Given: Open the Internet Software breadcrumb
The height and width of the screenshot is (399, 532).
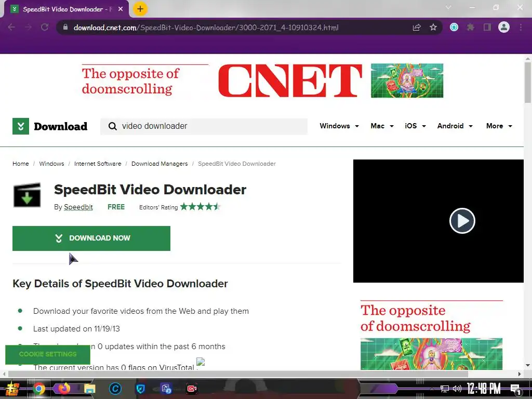Looking at the screenshot, I should pyautogui.click(x=98, y=164).
